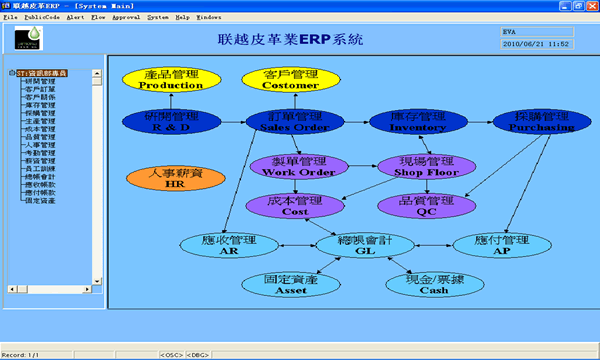Open the Inventory module ellipse
The width and height of the screenshot is (600, 360).
[x=418, y=122]
